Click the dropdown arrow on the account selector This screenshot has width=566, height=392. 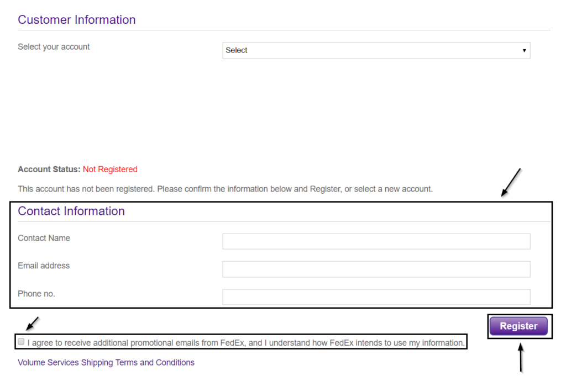pos(524,51)
